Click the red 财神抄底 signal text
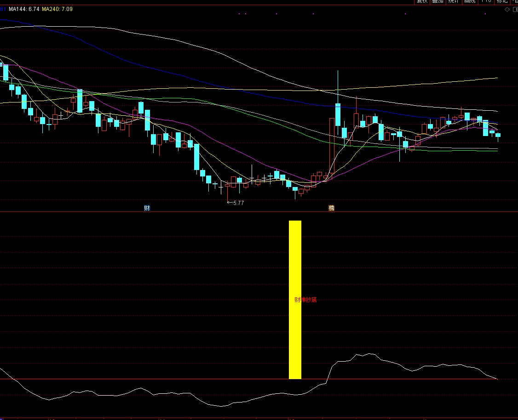Screen dimensions: 518x420 [305, 300]
